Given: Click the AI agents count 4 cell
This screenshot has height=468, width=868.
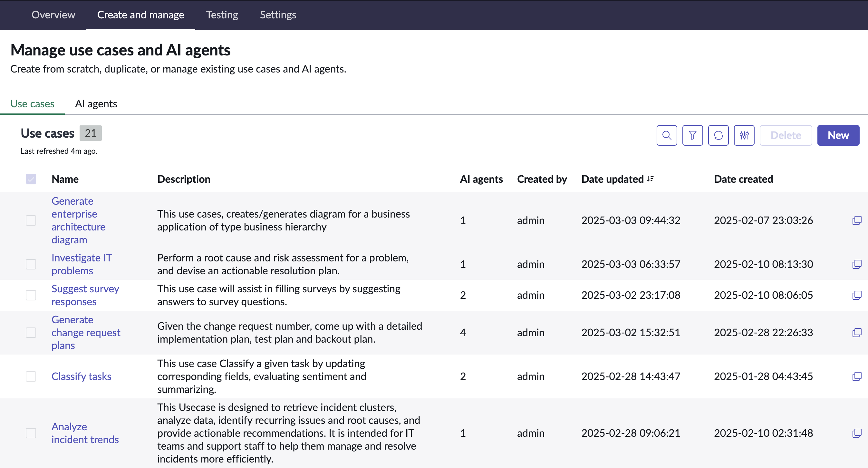Looking at the screenshot, I should click(463, 332).
